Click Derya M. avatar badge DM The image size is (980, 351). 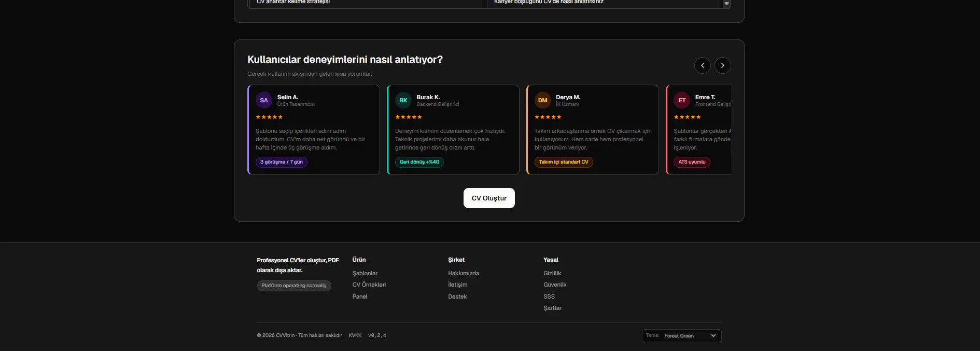coord(543,100)
